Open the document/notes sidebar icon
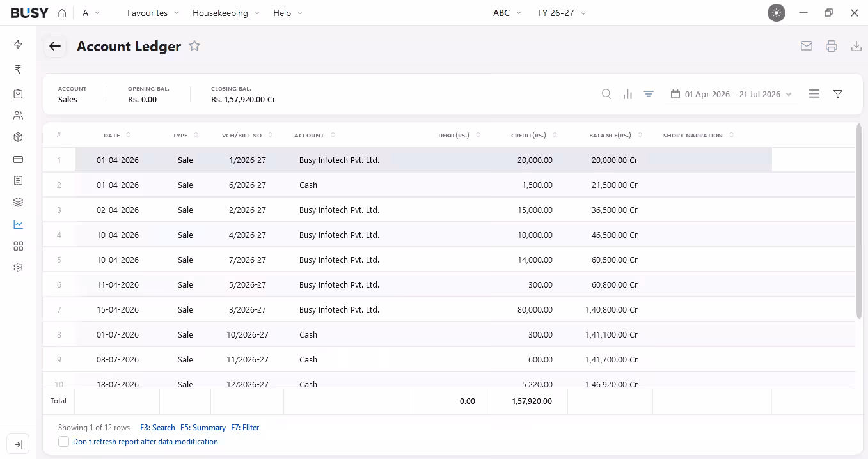This screenshot has width=868, height=459. [18, 181]
